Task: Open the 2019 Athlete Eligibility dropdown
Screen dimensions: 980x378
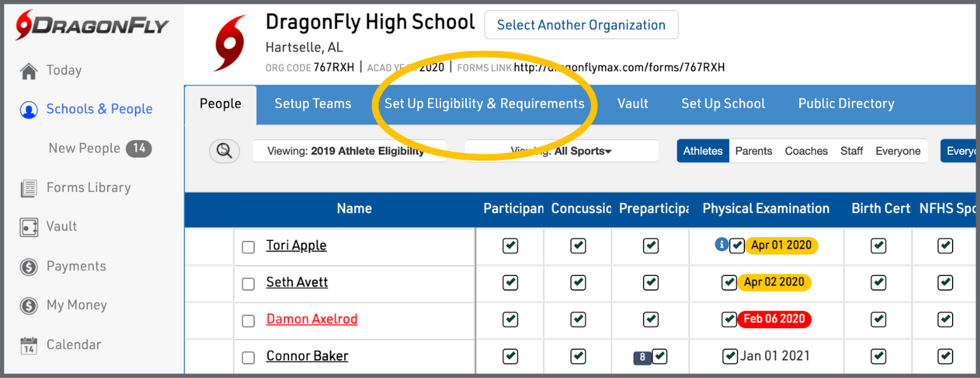Action: [349, 151]
